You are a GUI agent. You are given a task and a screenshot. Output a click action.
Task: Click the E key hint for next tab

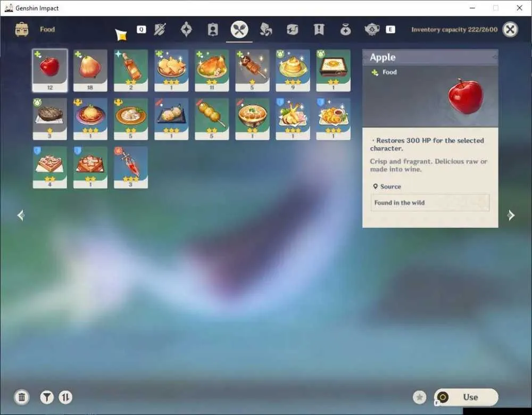tap(390, 29)
